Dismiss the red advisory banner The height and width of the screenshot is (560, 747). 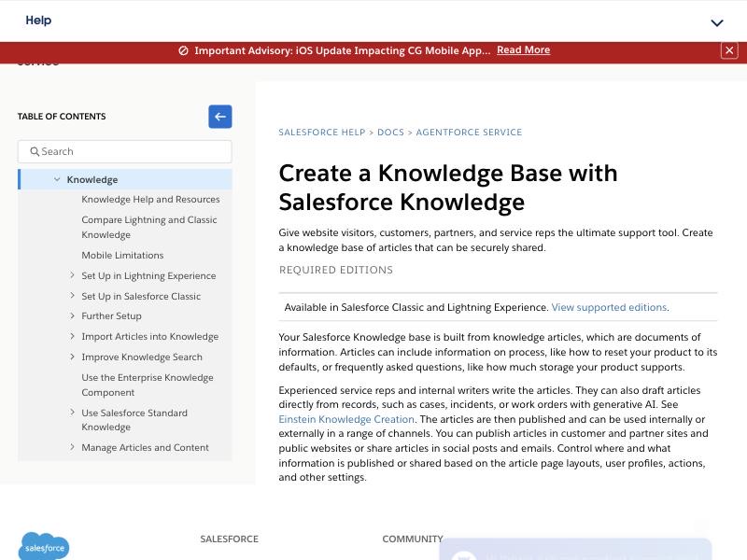point(729,50)
